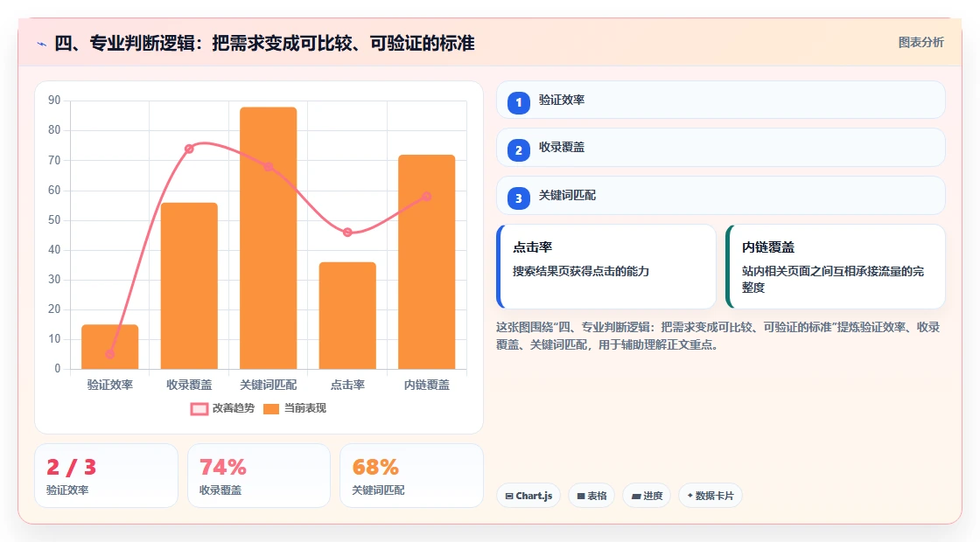Open the 关键词匹配 list item
Image resolution: width=980 pixels, height=542 pixels.
point(721,196)
